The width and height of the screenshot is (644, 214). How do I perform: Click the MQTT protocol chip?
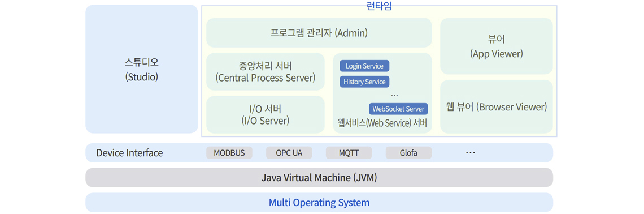pos(349,153)
